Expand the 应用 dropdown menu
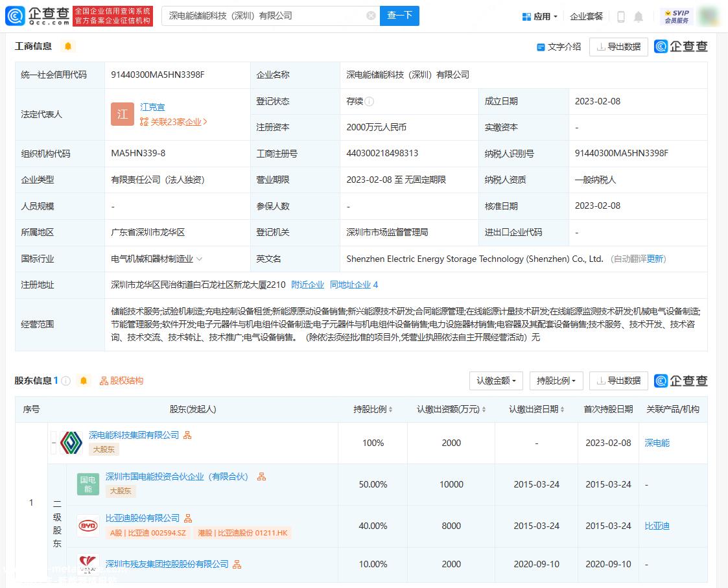 coord(539,17)
